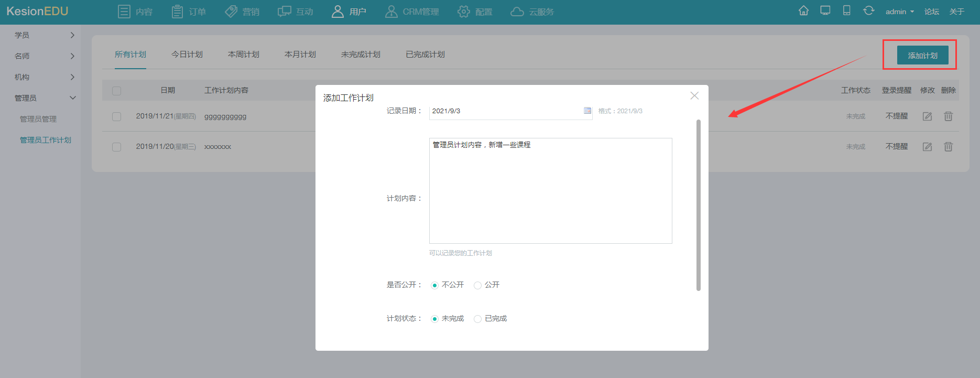
Task: Switch to 今日计划 tab
Action: pyautogui.click(x=187, y=55)
